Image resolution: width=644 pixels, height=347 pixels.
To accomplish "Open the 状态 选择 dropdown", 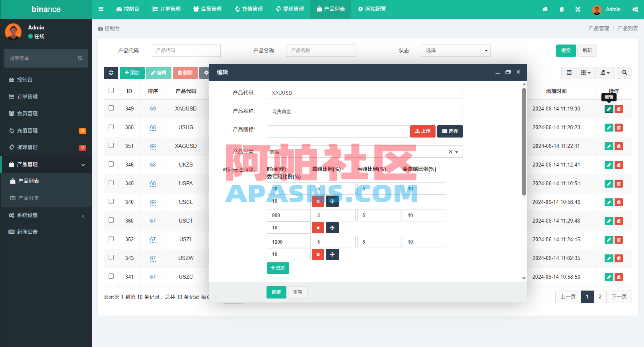I will tap(455, 50).
